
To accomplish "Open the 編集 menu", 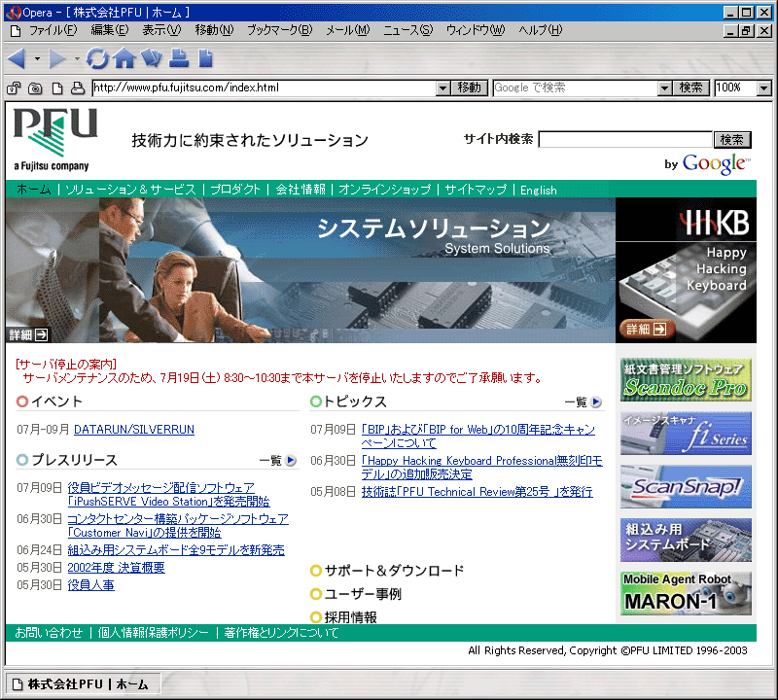I will click(x=110, y=30).
